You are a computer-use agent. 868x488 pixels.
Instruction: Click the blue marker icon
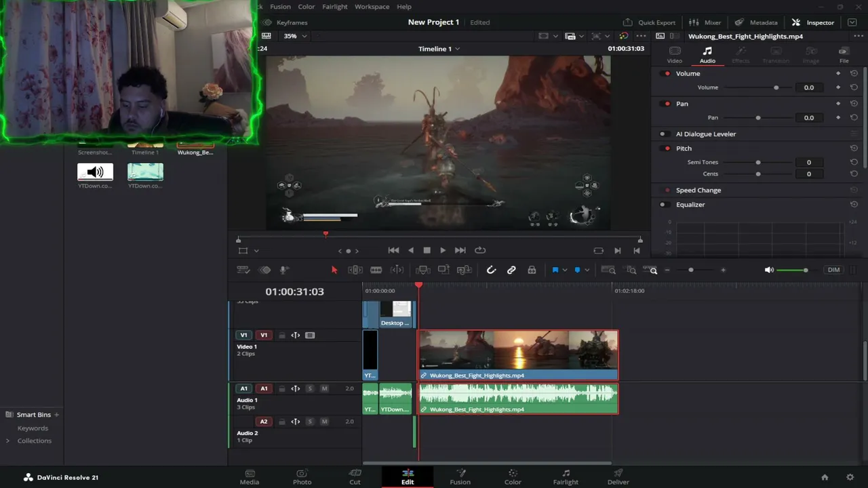click(577, 270)
